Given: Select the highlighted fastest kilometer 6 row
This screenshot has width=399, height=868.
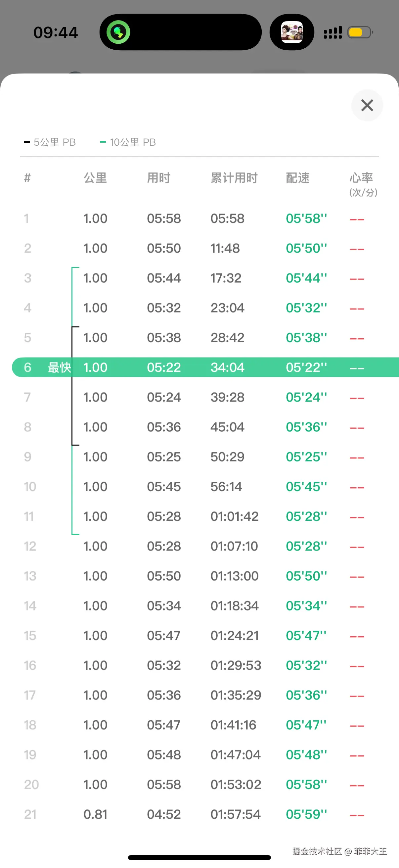Looking at the screenshot, I should pos(205,367).
